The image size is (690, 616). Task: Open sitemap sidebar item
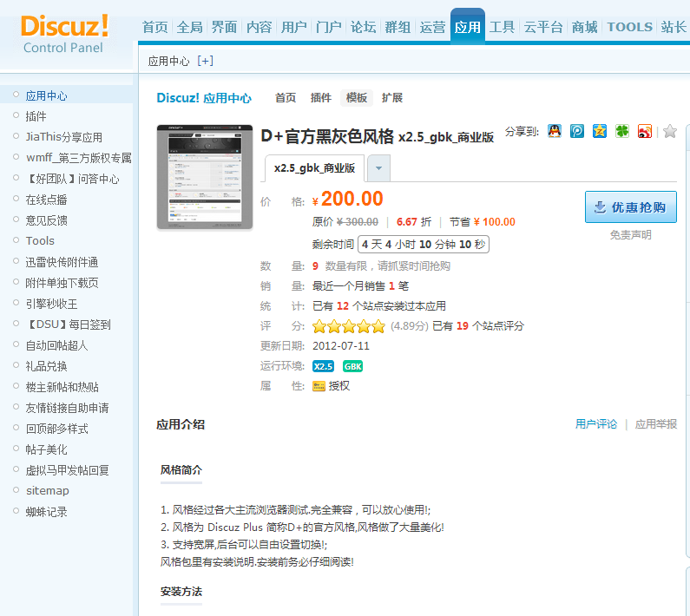coord(48,490)
